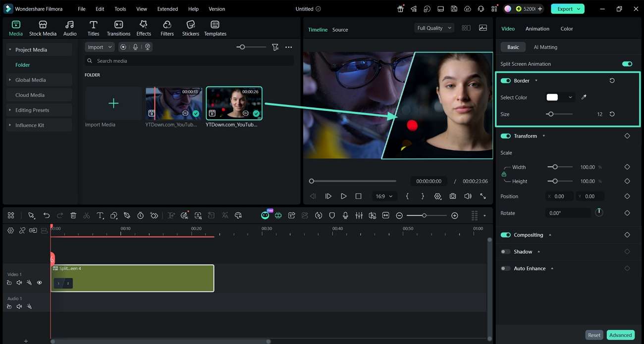
Task: Click the redo arrow in timeline toolbar
Action: 60,215
